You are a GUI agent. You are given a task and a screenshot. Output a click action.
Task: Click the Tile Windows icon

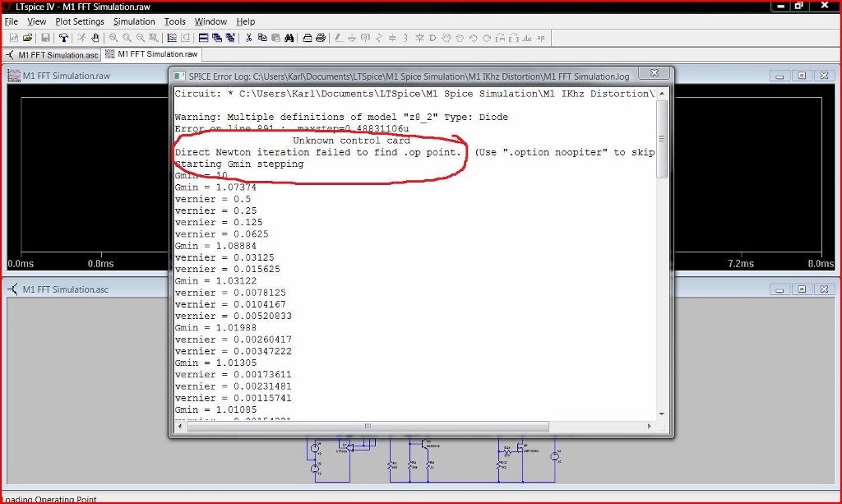tap(204, 38)
